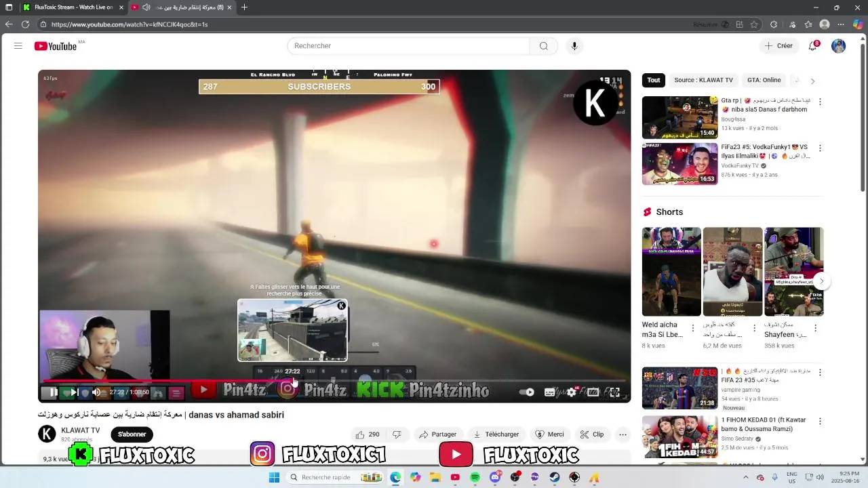Enter fullscreen mode in the player
868x488 pixels.
(x=614, y=392)
